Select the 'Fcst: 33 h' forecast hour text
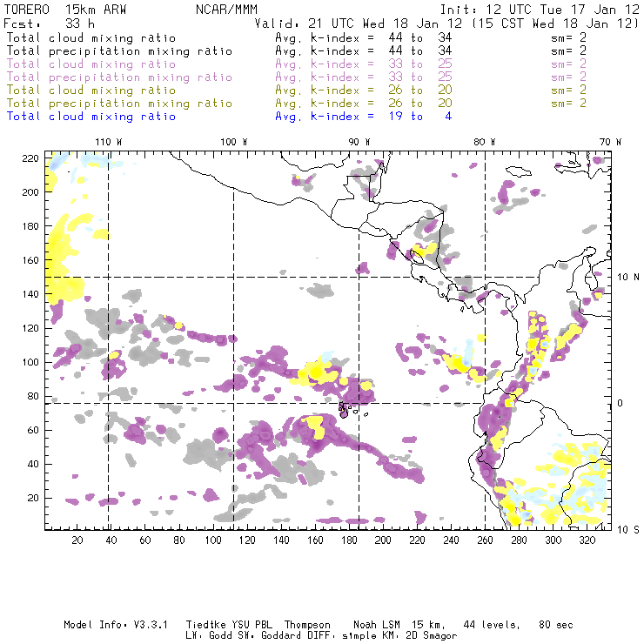The width and height of the screenshot is (644, 644). [x=50, y=23]
